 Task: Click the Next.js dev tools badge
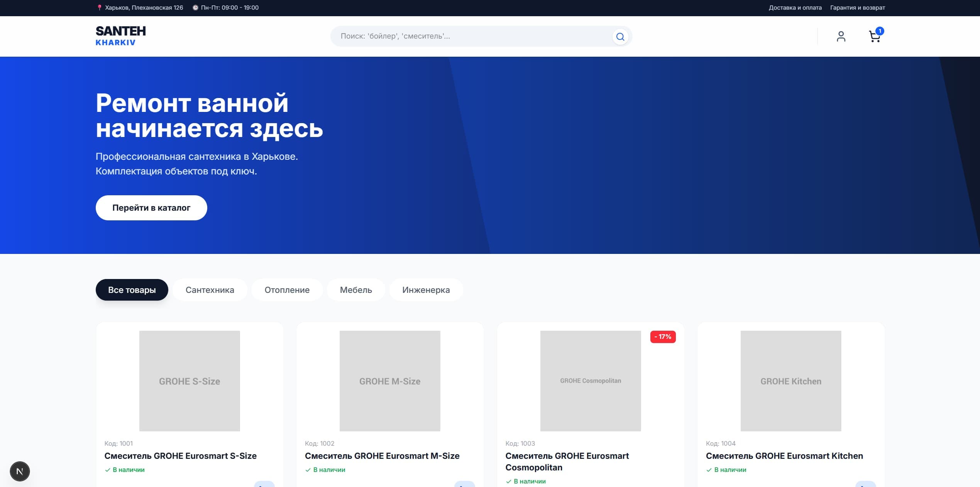pyautogui.click(x=20, y=471)
